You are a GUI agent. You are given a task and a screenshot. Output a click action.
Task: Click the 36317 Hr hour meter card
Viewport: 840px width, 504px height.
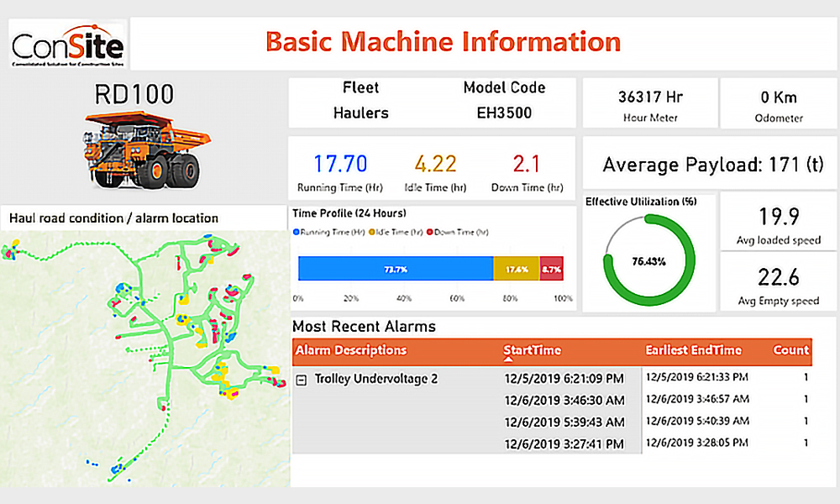pos(650,103)
